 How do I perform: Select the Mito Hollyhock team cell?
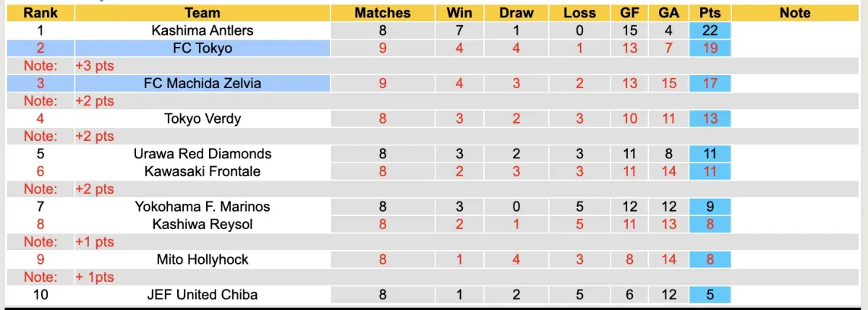coord(203,259)
